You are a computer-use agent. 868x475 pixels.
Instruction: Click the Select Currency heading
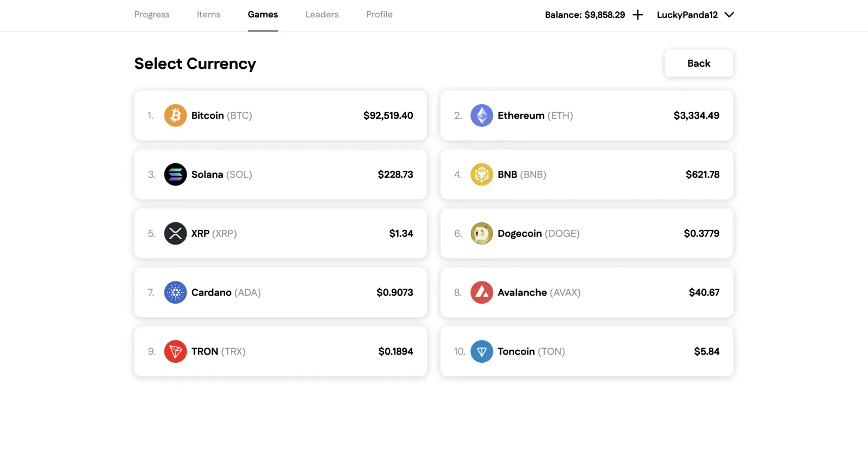(x=195, y=63)
